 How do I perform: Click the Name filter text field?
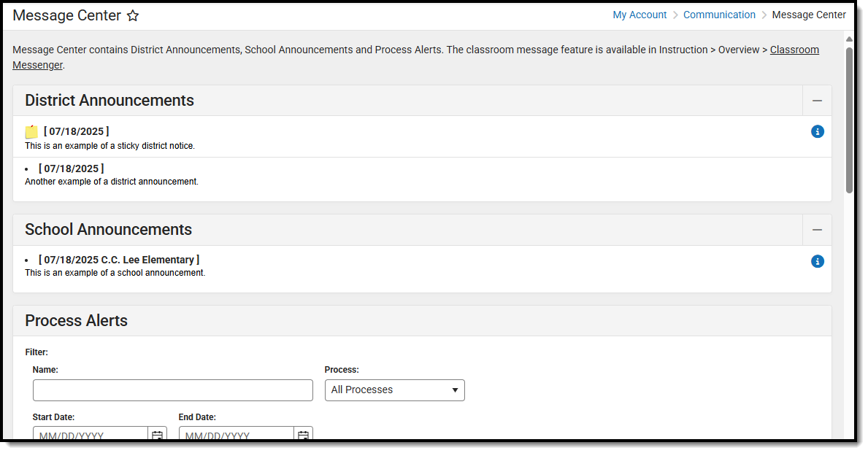[172, 390]
